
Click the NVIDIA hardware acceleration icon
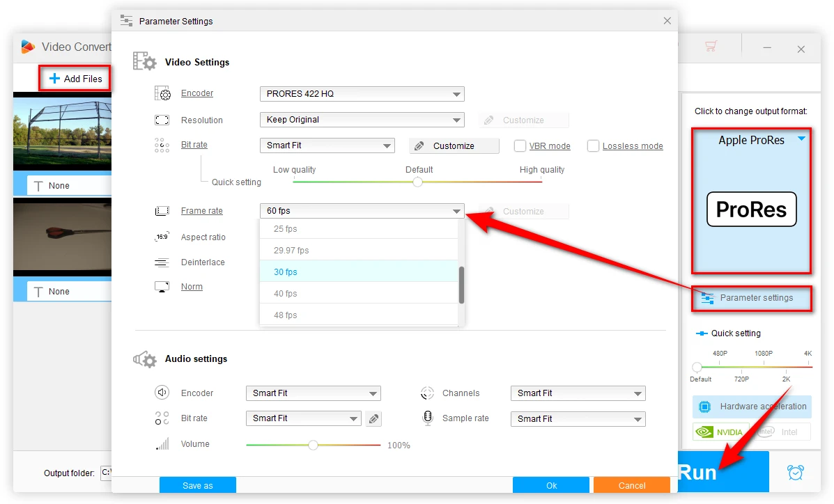721,432
